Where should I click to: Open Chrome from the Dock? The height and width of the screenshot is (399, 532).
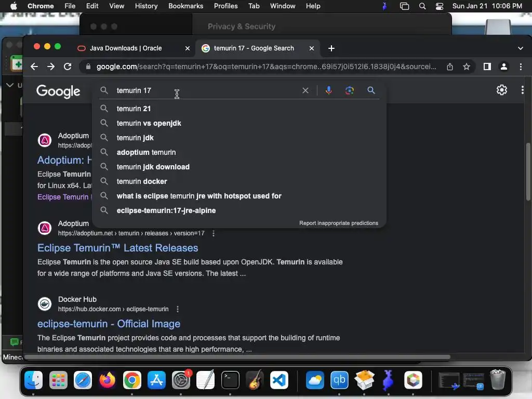[x=132, y=380]
